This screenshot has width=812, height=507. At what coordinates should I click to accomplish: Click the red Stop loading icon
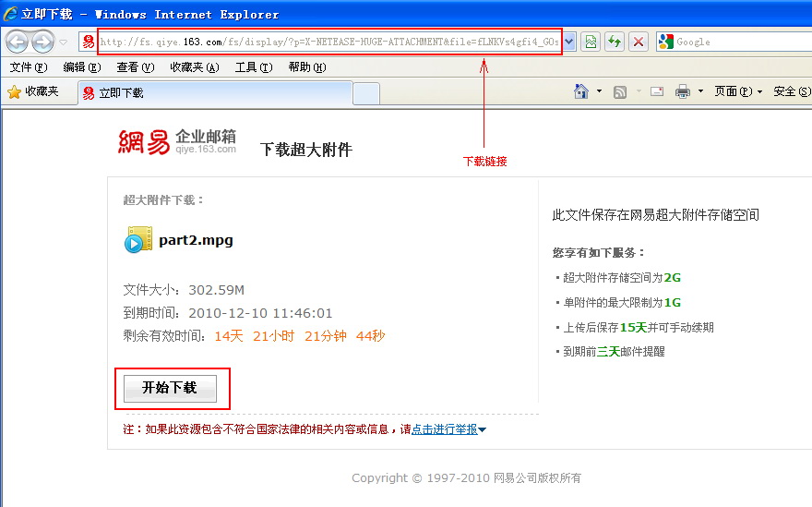click(x=638, y=42)
